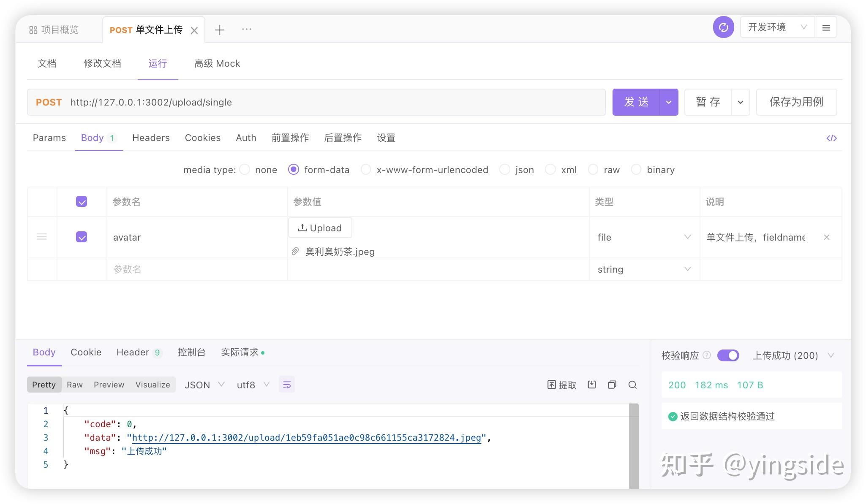Add a new tab with plus icon

pos(219,30)
